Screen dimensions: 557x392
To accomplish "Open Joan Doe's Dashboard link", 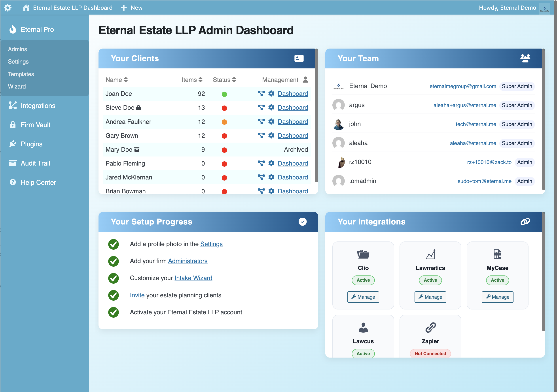I will point(293,94).
